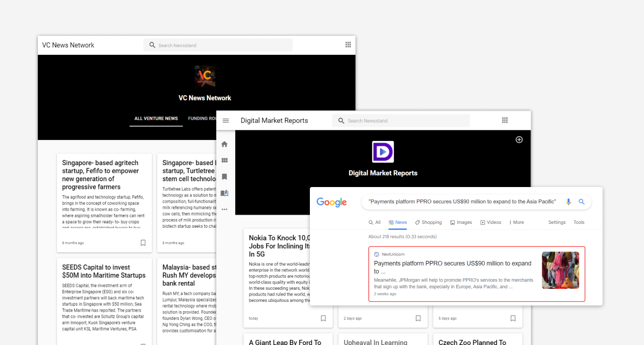The width and height of the screenshot is (644, 345).
Task: Bookmark the Nokia 5G jobs article
Action: (323, 318)
